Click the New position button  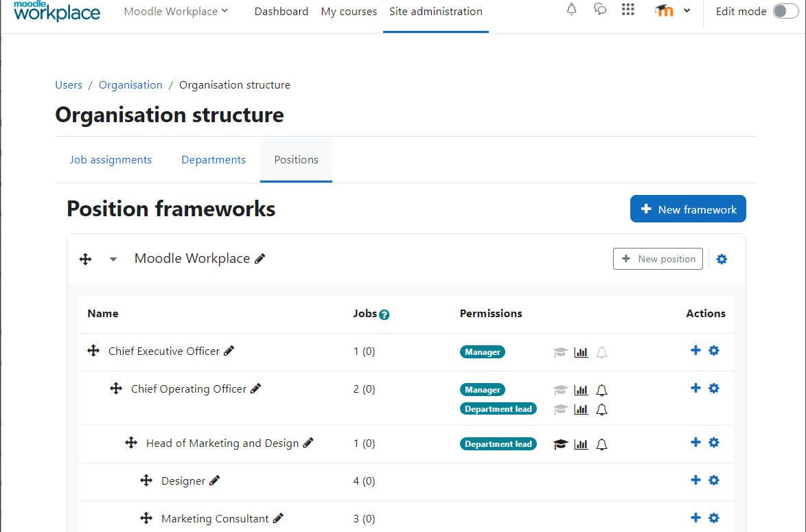(x=658, y=259)
